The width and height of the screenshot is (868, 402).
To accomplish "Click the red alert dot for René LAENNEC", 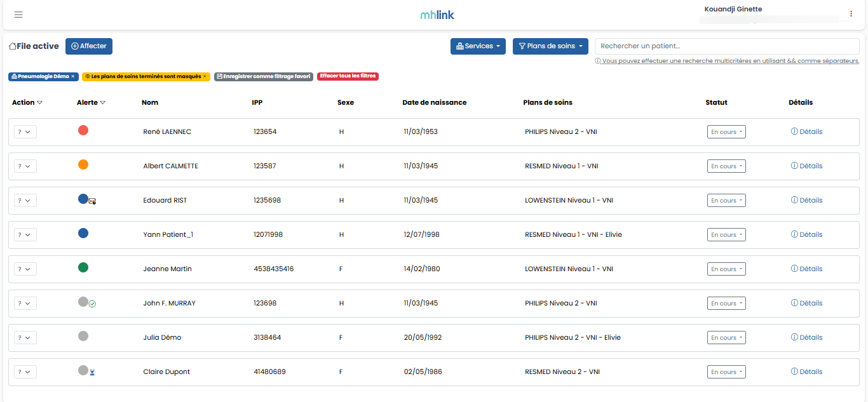I will coord(83,130).
